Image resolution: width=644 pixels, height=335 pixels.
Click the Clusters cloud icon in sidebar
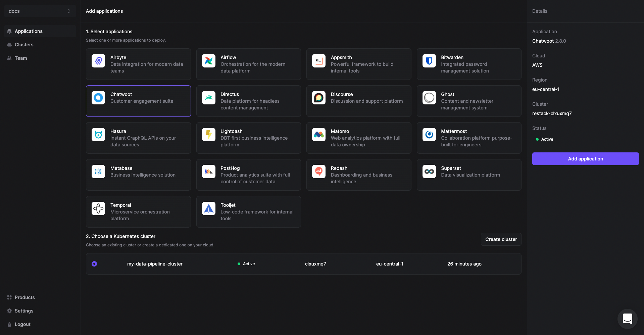9,45
